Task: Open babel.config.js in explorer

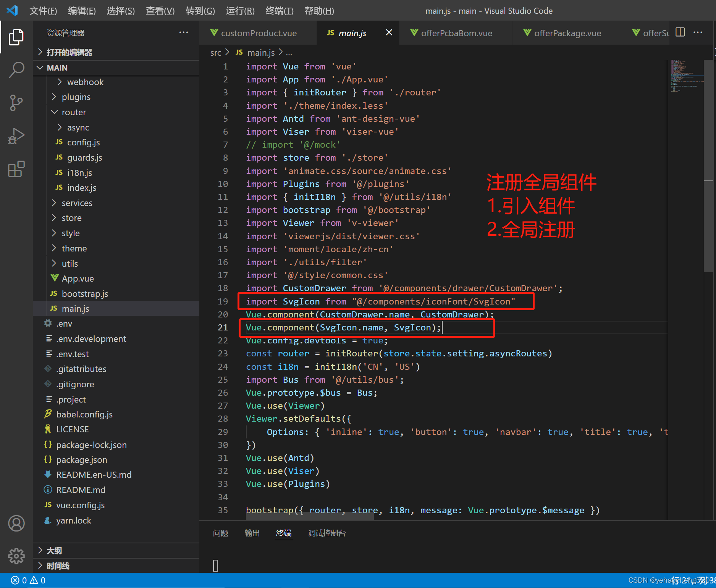Action: pos(84,414)
